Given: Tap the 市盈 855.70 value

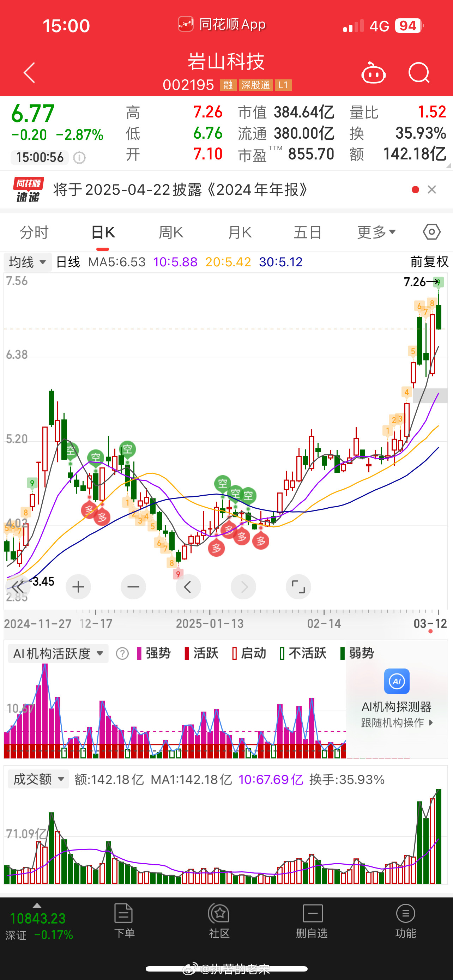Looking at the screenshot, I should click(x=286, y=154).
